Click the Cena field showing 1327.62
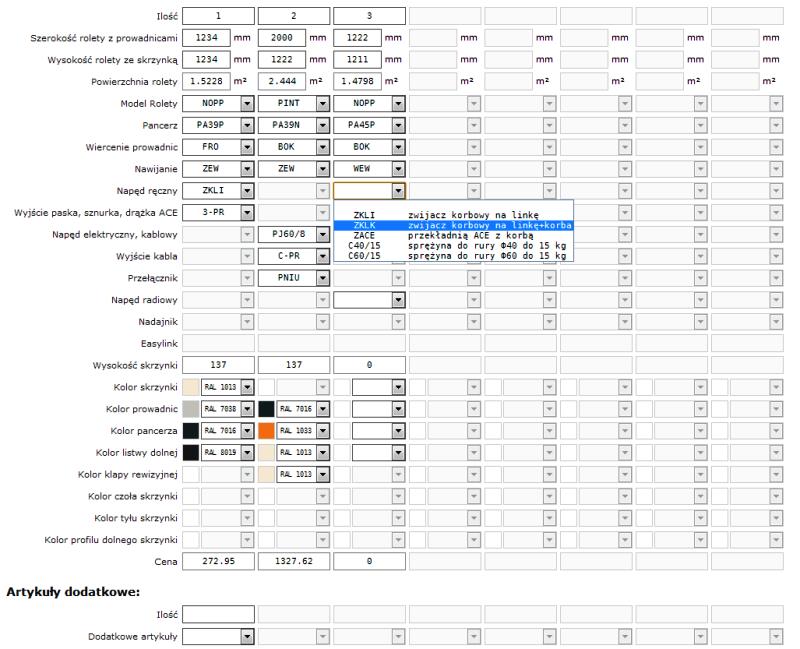Image resolution: width=800 pixels, height=649 pixels. [293, 562]
